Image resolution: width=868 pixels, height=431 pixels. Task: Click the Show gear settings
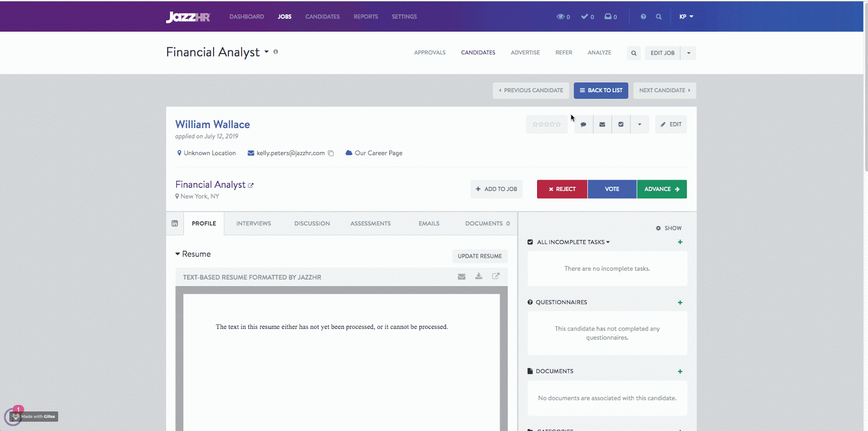point(668,228)
